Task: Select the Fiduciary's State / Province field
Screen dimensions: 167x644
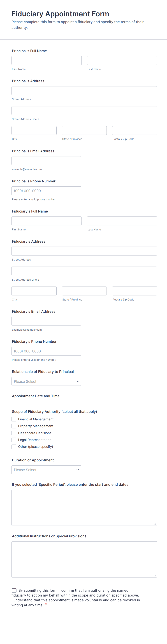Action: pos(84,291)
